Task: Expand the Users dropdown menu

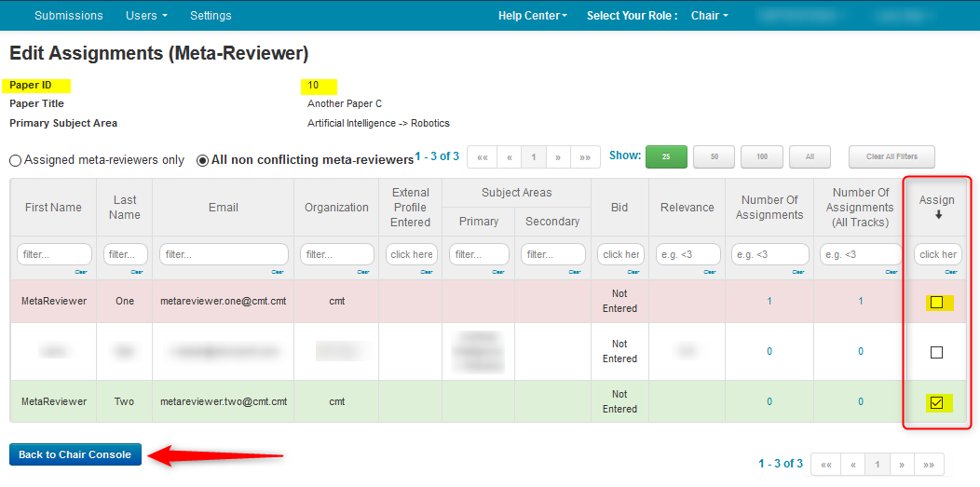Action: [x=146, y=16]
